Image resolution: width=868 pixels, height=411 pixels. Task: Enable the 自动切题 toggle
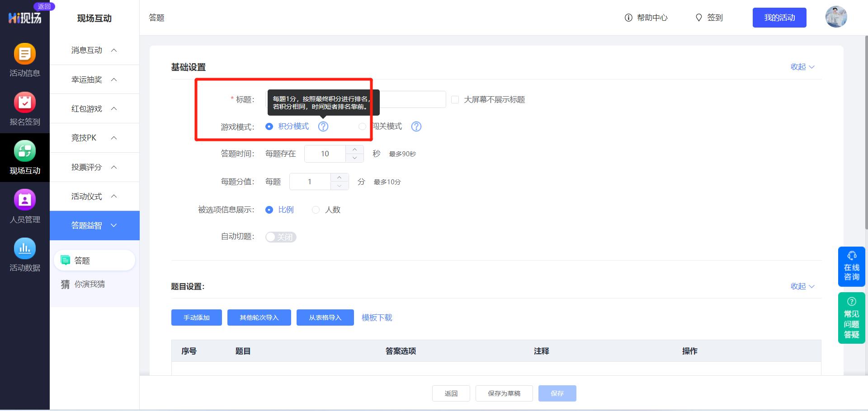click(x=280, y=237)
